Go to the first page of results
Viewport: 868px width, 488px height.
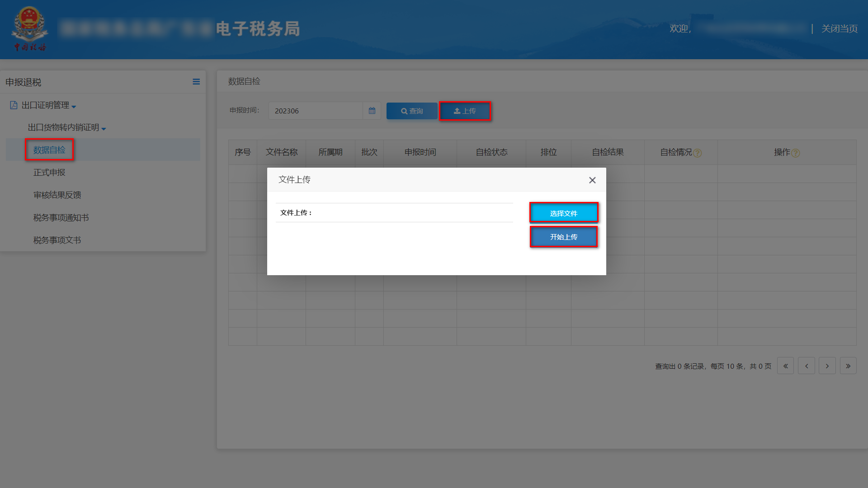[x=785, y=366]
